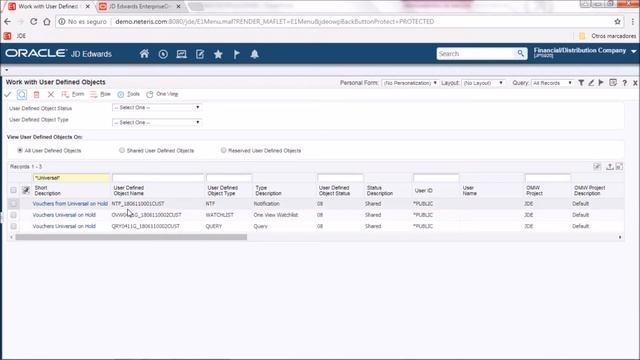
Task: Click the flag icon beside Query tools
Action: [601, 82]
